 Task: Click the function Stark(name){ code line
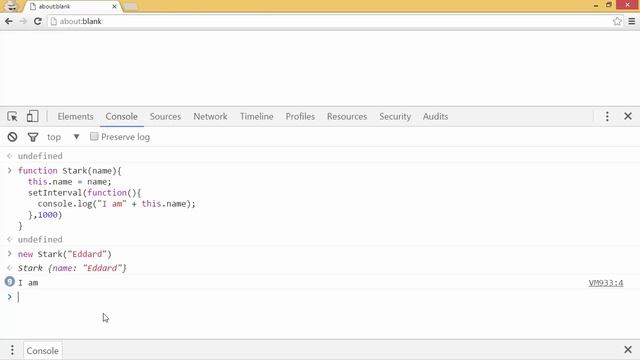[x=70, y=171]
